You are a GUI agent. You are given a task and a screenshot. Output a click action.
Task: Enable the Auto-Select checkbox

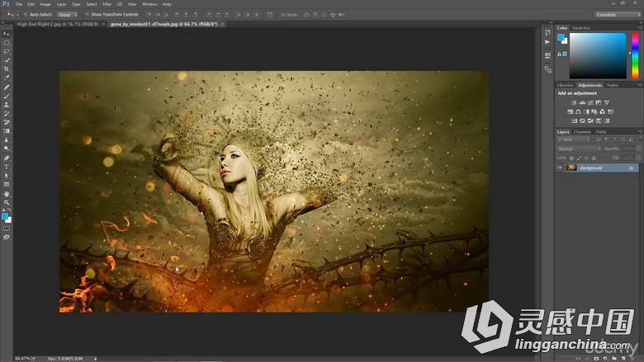(x=26, y=14)
